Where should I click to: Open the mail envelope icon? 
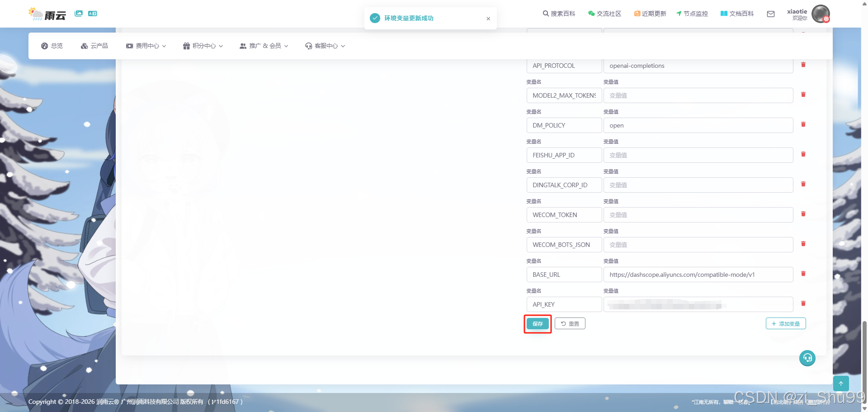[x=771, y=14]
